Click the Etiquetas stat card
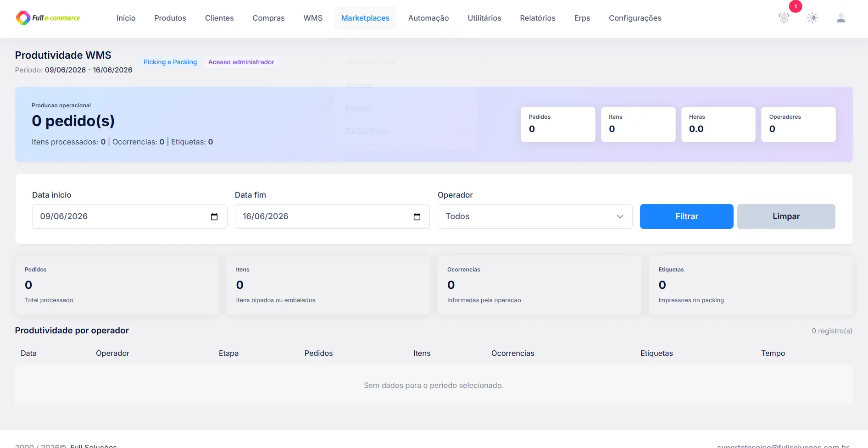The height and width of the screenshot is (448, 868). pos(751,285)
